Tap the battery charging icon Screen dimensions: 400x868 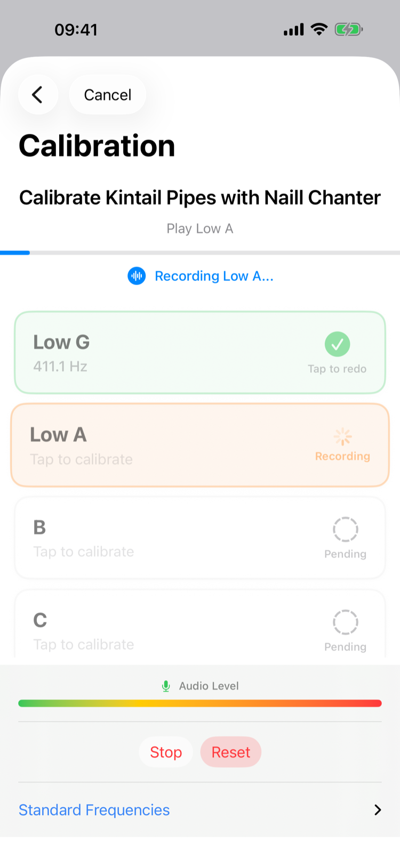tap(348, 29)
